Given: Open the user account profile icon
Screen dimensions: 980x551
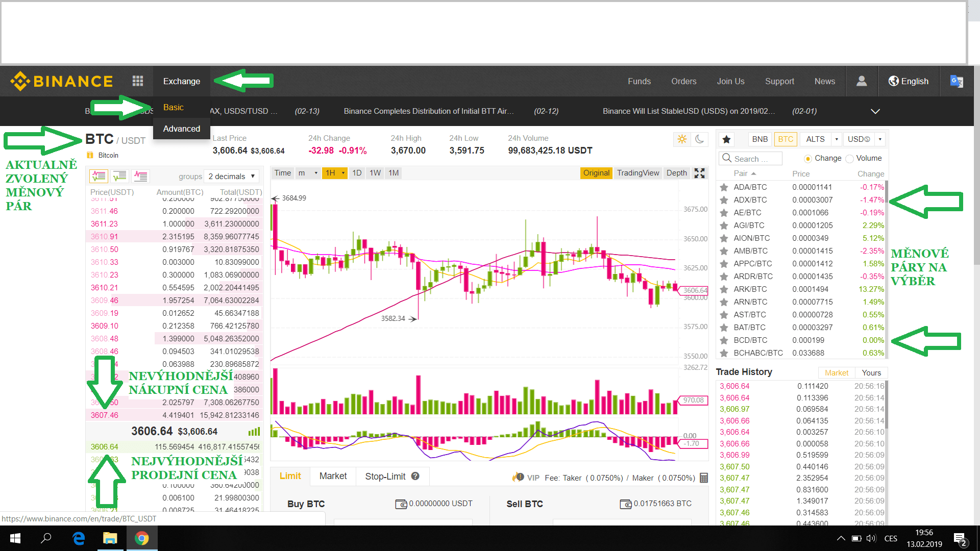Looking at the screenshot, I should [862, 81].
